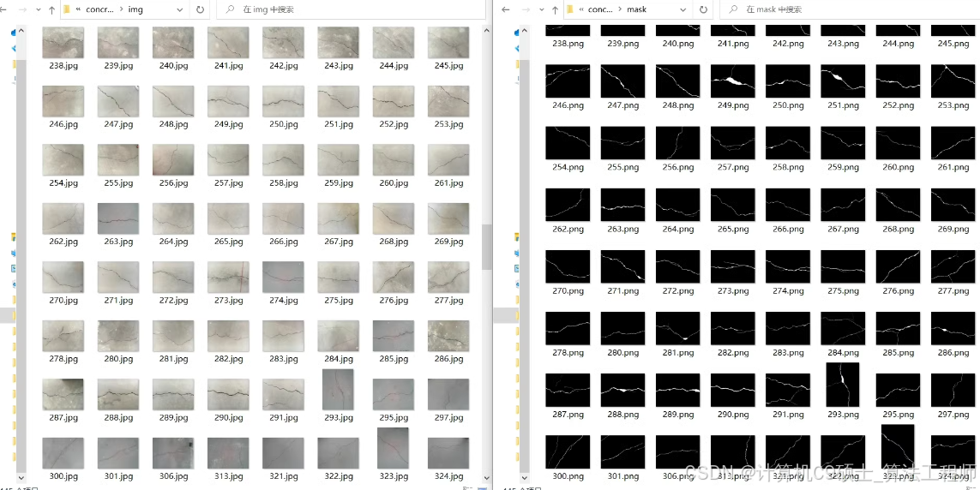This screenshot has width=980, height=490.
Task: Select portrait mask thumbnail 293.png
Action: (843, 385)
